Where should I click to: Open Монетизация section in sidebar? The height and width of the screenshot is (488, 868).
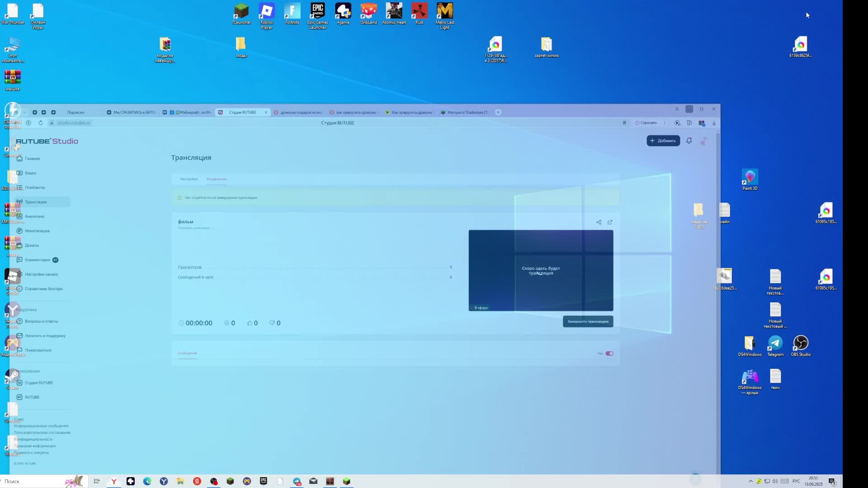tap(37, 231)
